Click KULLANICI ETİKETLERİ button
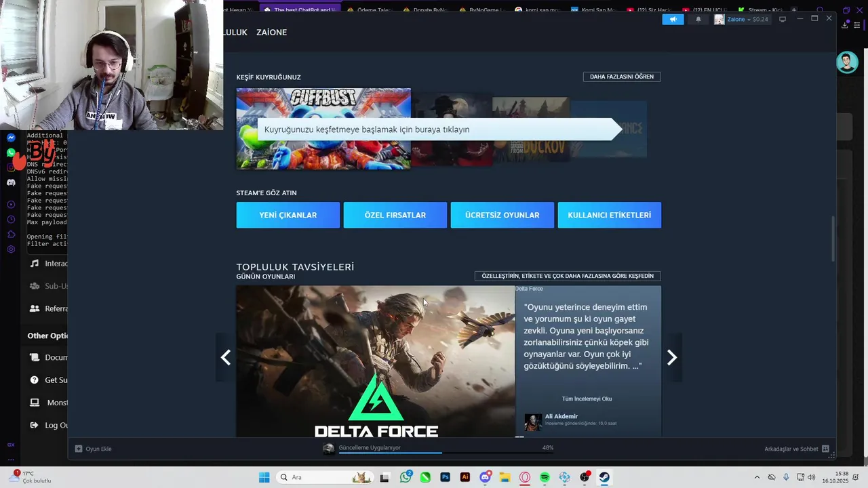 click(x=610, y=215)
